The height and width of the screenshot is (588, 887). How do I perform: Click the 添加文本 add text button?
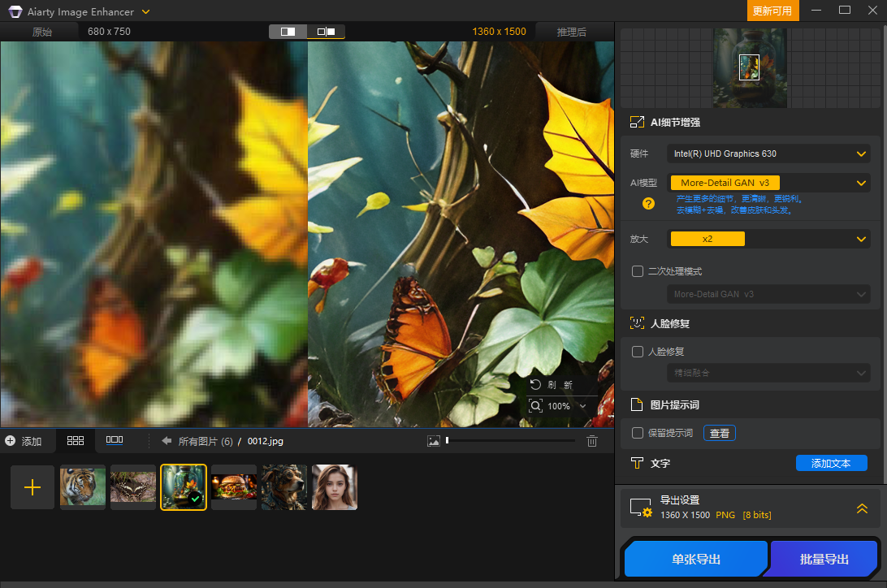click(x=831, y=463)
